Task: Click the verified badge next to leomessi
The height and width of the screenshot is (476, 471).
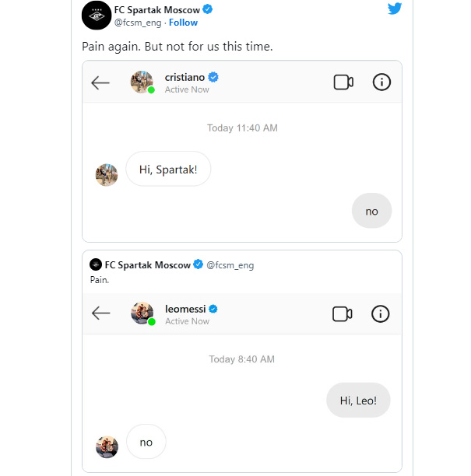Action: pos(213,309)
